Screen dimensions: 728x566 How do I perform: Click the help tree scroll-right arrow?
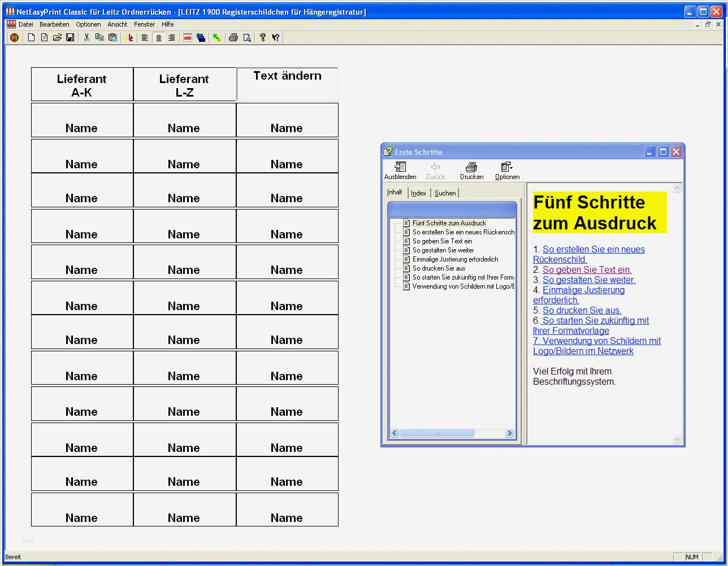point(509,433)
